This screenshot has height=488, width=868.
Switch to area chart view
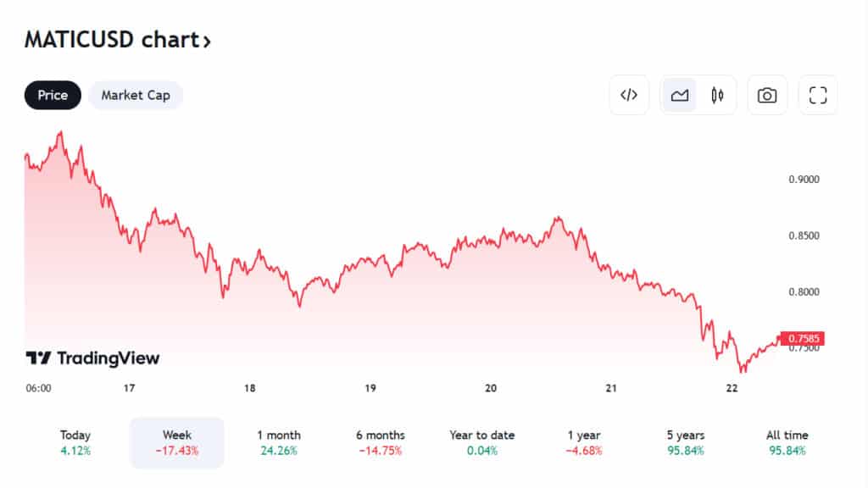(679, 95)
